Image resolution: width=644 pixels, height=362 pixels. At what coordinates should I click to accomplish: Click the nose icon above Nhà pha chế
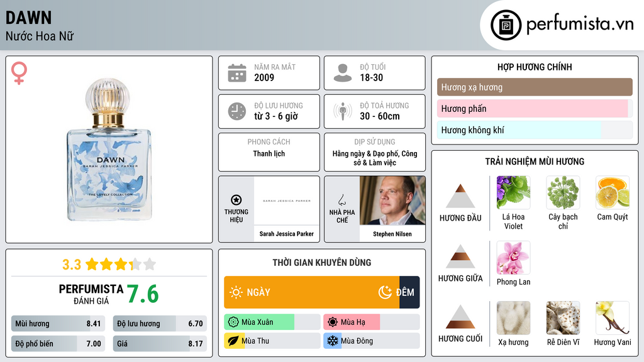click(341, 200)
